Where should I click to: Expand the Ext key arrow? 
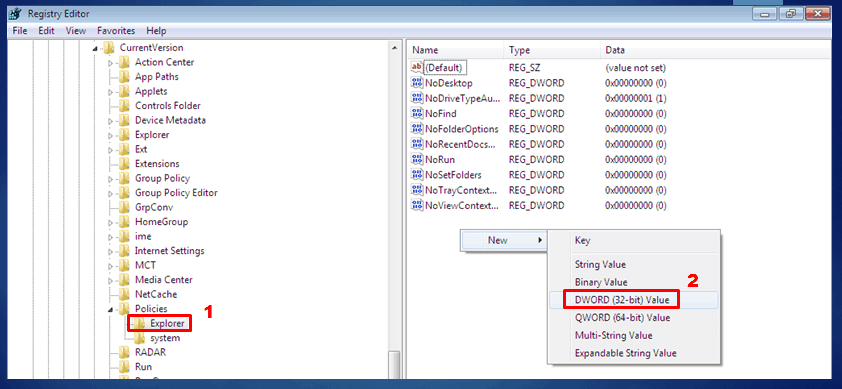coord(111,150)
